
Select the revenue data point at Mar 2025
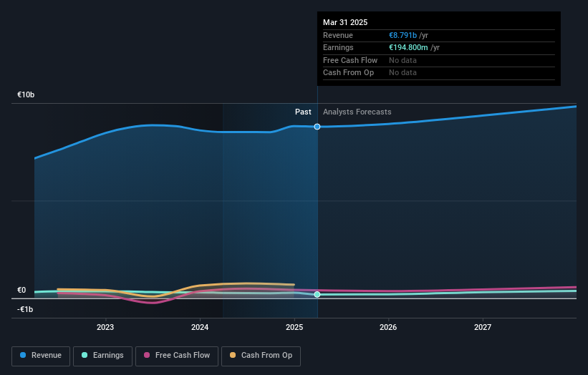317,127
